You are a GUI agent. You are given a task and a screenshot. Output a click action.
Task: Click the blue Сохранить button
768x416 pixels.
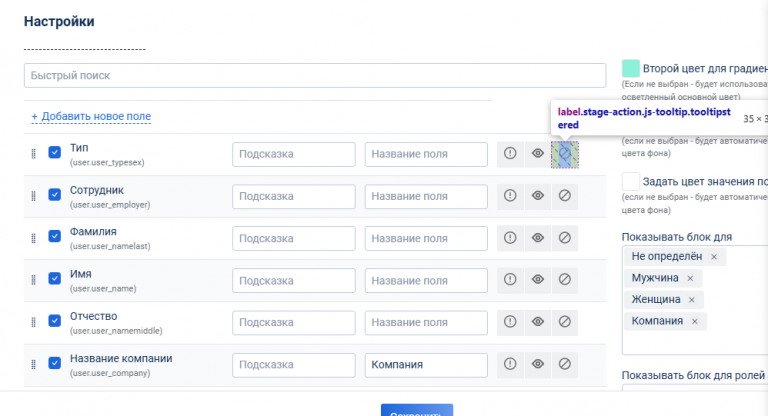point(417,410)
